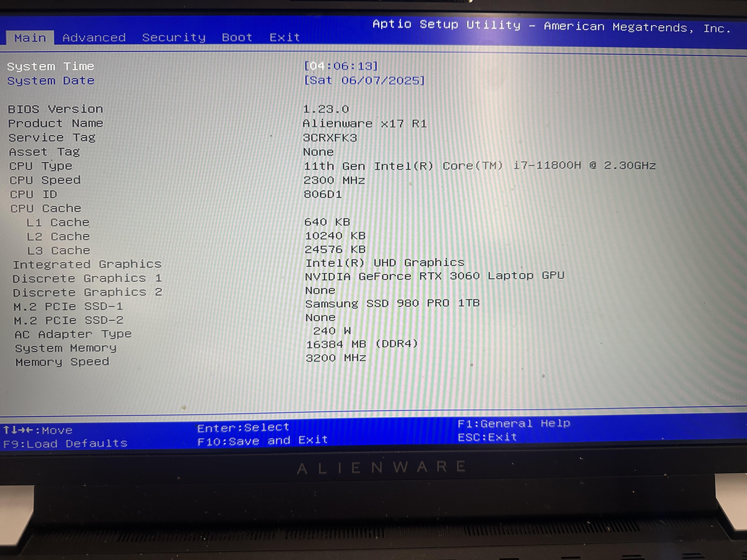Select the System Date value field

tap(364, 80)
